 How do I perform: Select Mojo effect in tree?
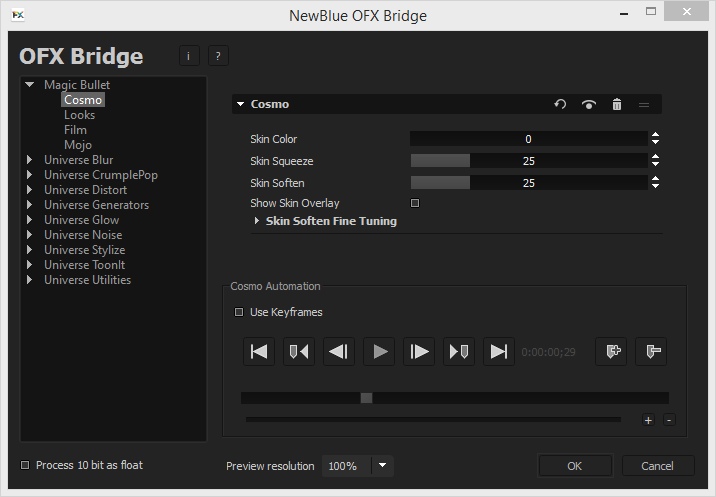coord(78,145)
